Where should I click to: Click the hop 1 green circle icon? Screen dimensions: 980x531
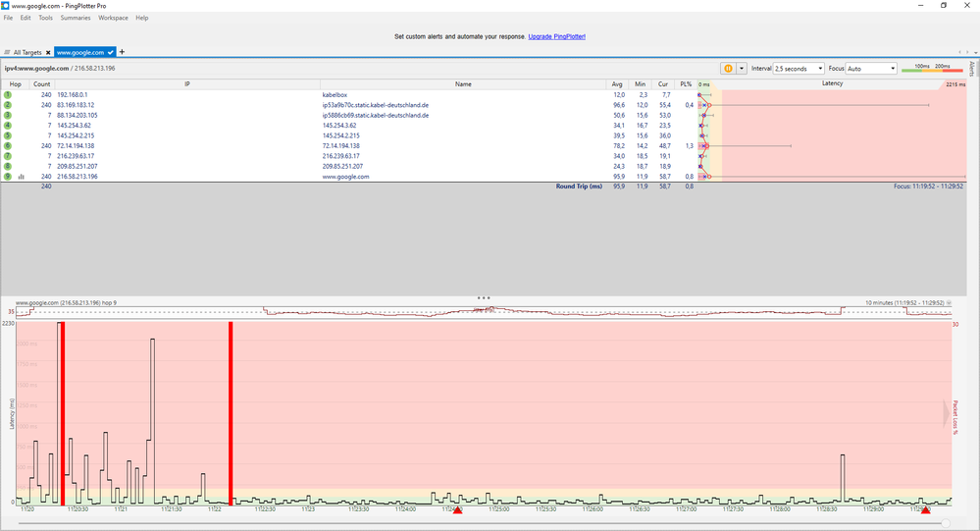8,94
